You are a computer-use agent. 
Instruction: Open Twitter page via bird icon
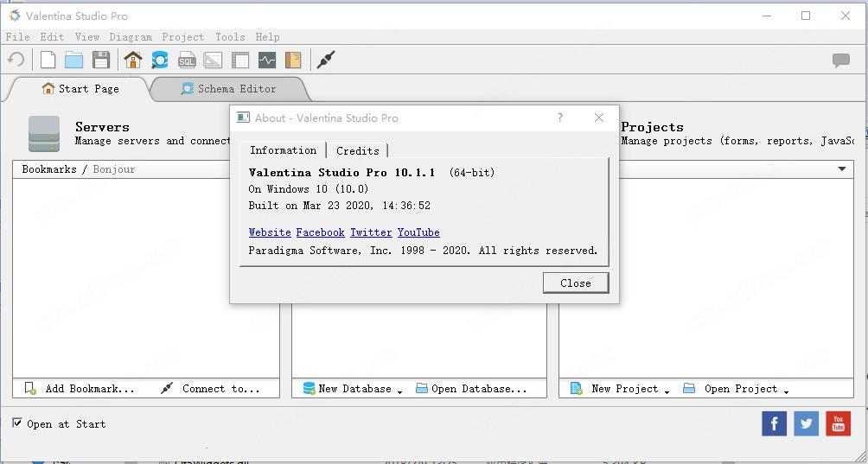[806, 423]
